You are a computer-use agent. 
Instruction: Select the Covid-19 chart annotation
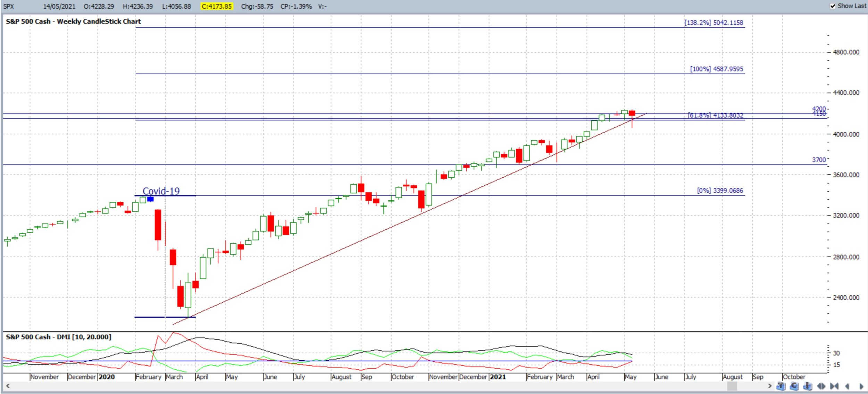click(x=161, y=191)
